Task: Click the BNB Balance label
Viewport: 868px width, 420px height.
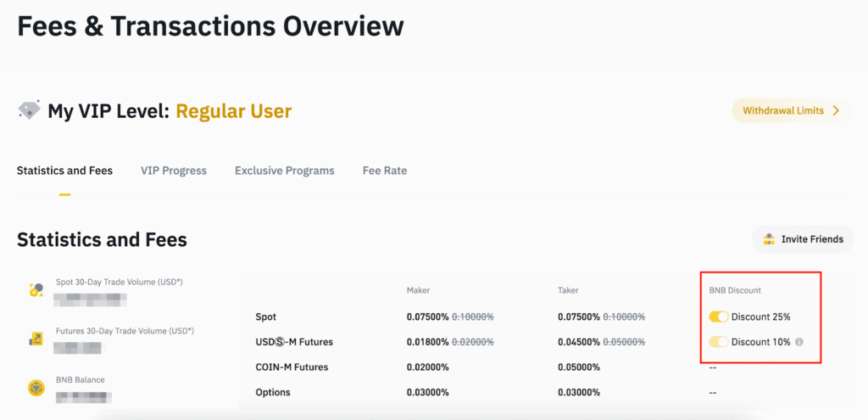Action: point(81,380)
